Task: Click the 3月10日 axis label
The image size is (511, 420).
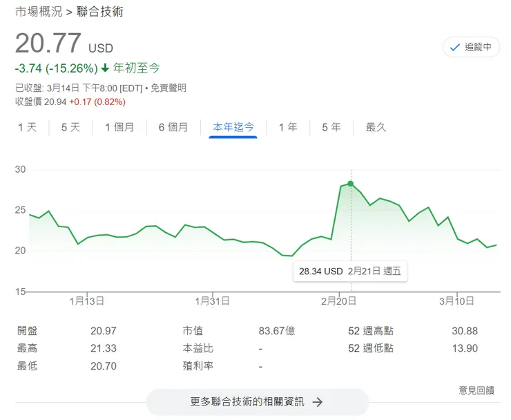Action: [x=456, y=301]
